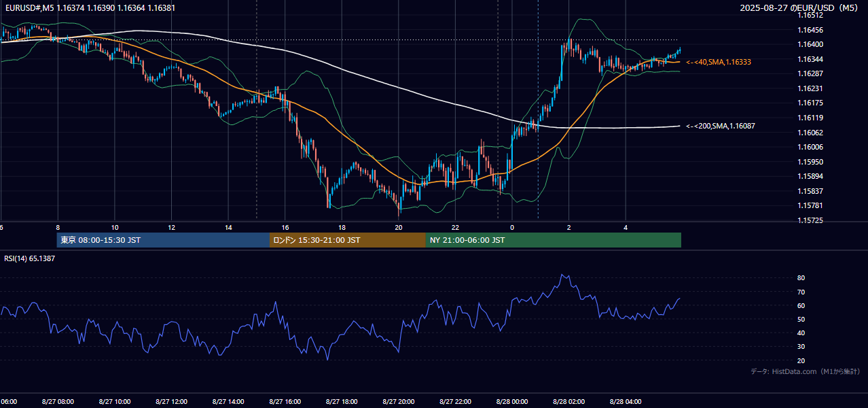
Task: Click the RSI 80 level label
Action: [x=801, y=278]
